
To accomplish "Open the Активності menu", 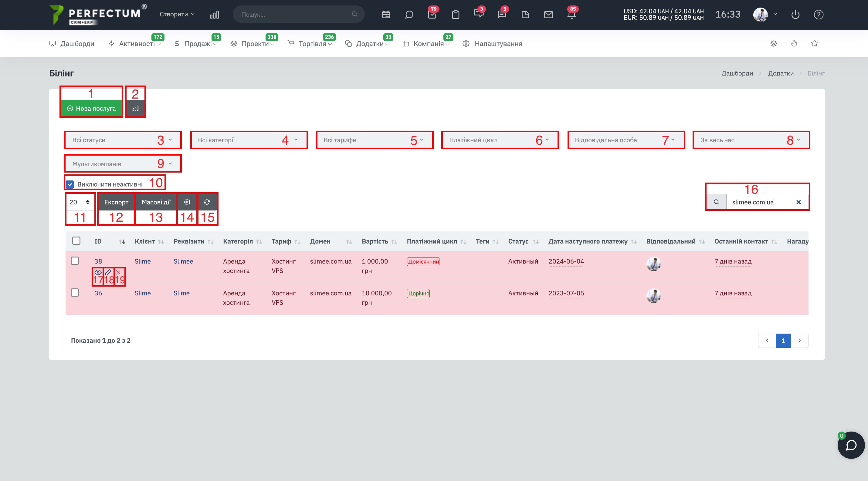I will [134, 44].
